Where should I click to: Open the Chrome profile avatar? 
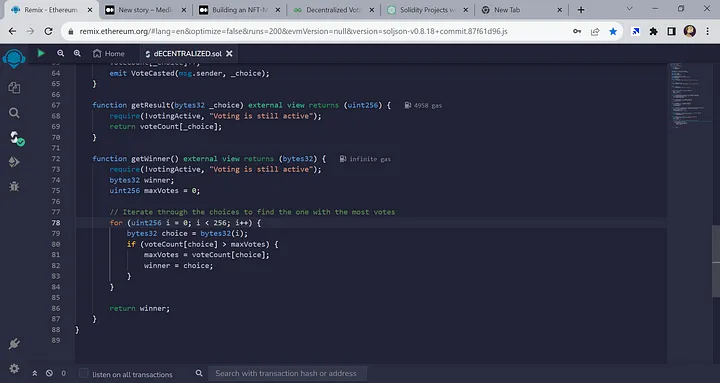[690, 31]
